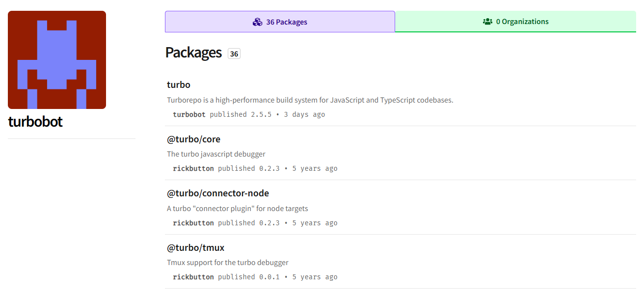The image size is (644, 294).
Task: Open the @turbo/core package
Action: [x=193, y=139]
